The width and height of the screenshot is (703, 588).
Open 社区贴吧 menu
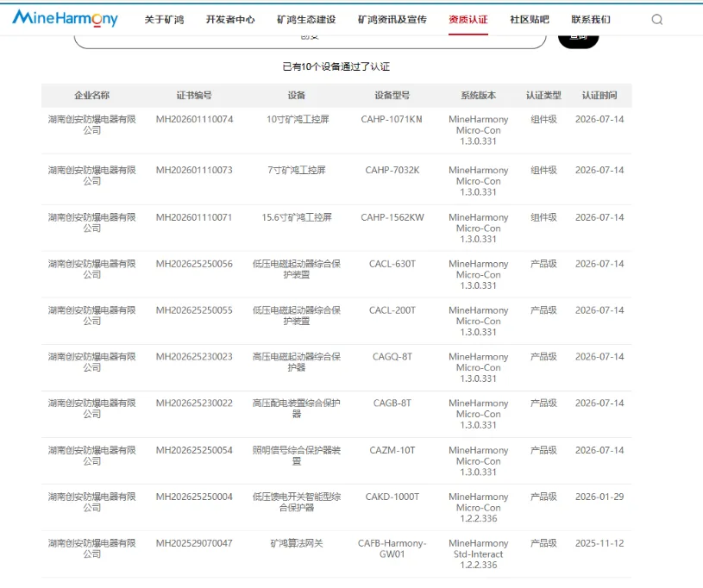(x=530, y=19)
